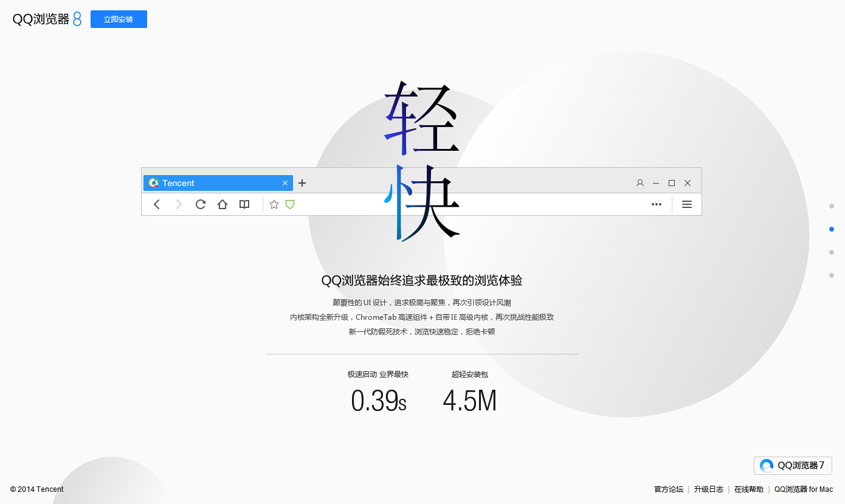Bookmark the page with star icon
This screenshot has height=504, width=845.
point(274,204)
